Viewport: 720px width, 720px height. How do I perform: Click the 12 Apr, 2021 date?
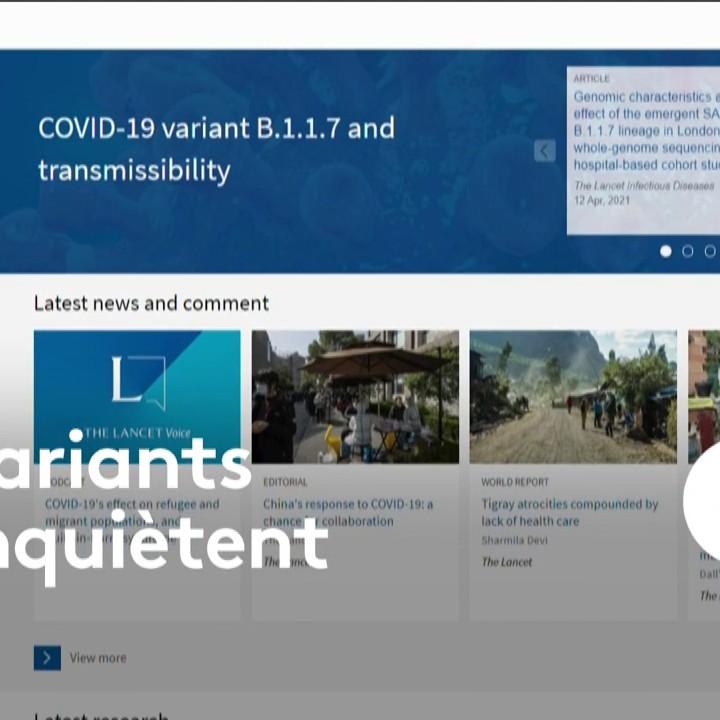click(602, 200)
